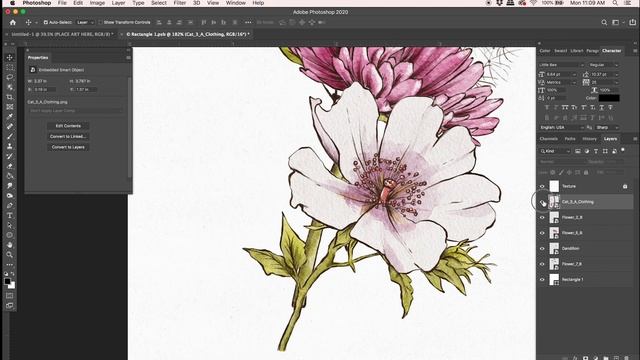Hide the Dandilion layer

click(542, 249)
